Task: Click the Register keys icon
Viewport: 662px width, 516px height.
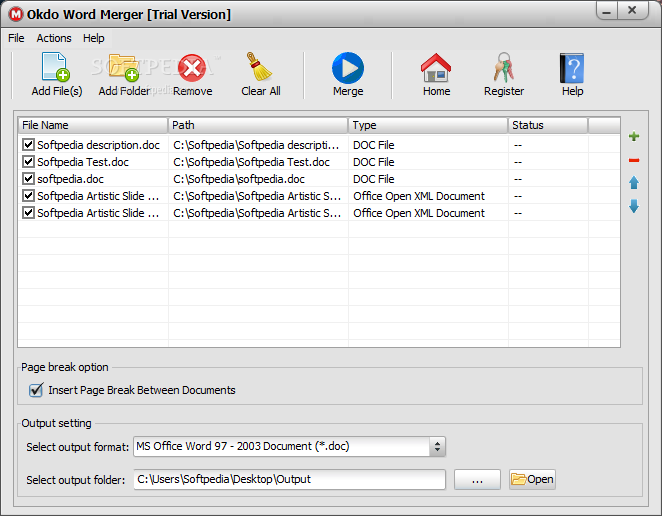Action: (x=504, y=67)
